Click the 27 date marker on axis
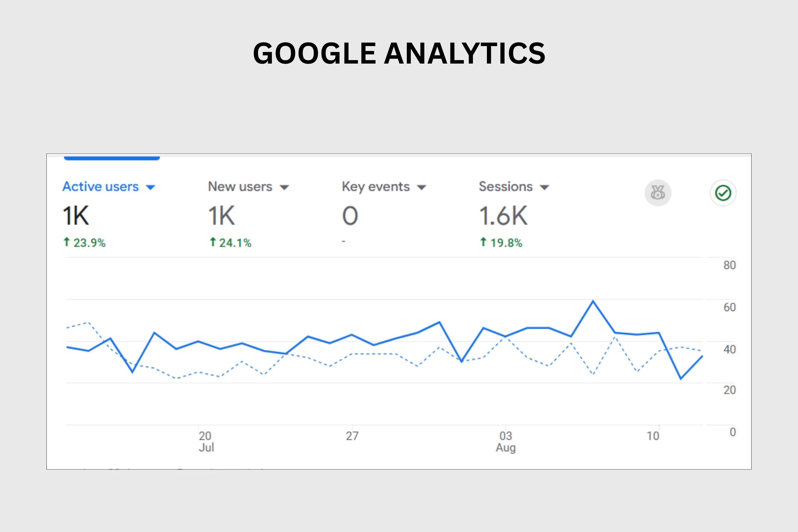This screenshot has height=532, width=798. tap(352, 436)
